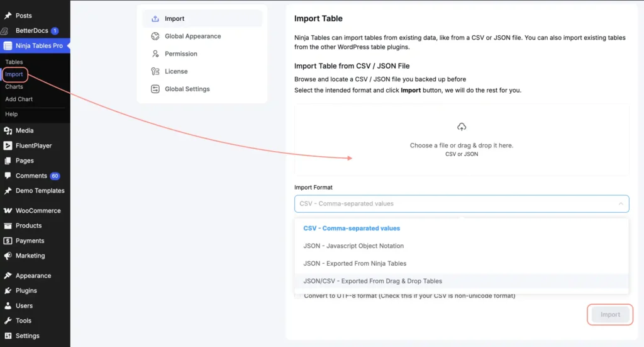
Task: Open BetterDocs menu label
Action: [x=32, y=31]
